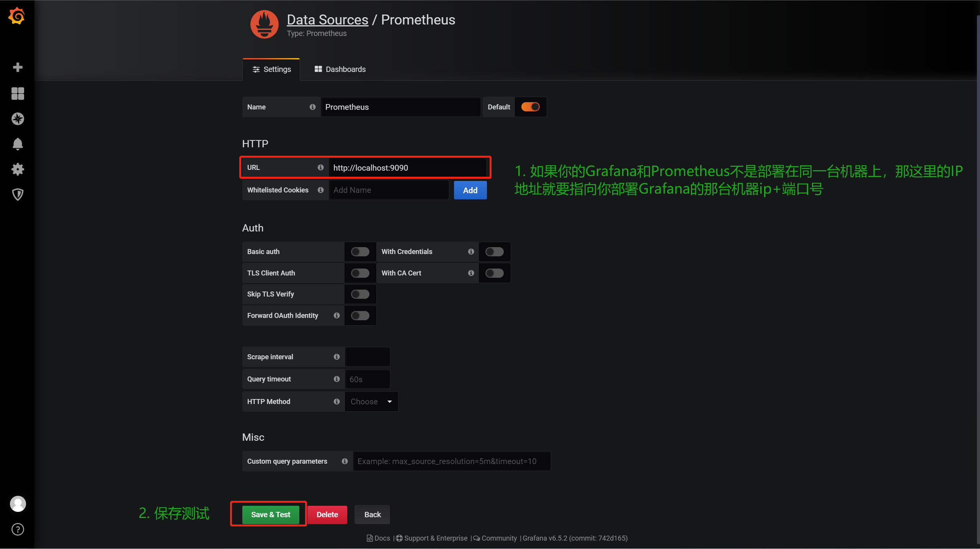Open the Configuration gear icon

18,169
